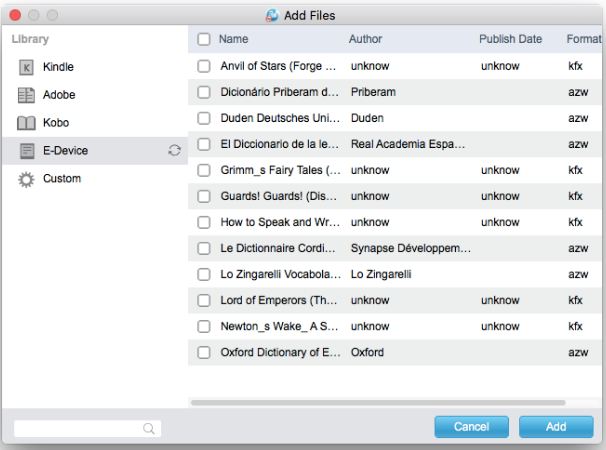Click the Kobo book icon

27,123
